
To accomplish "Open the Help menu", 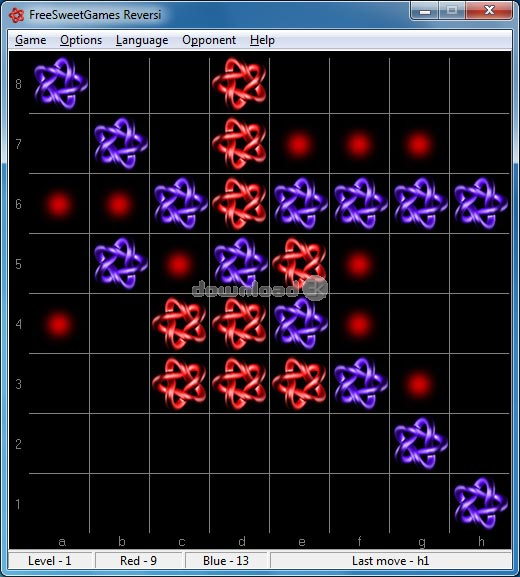I will tap(262, 40).
